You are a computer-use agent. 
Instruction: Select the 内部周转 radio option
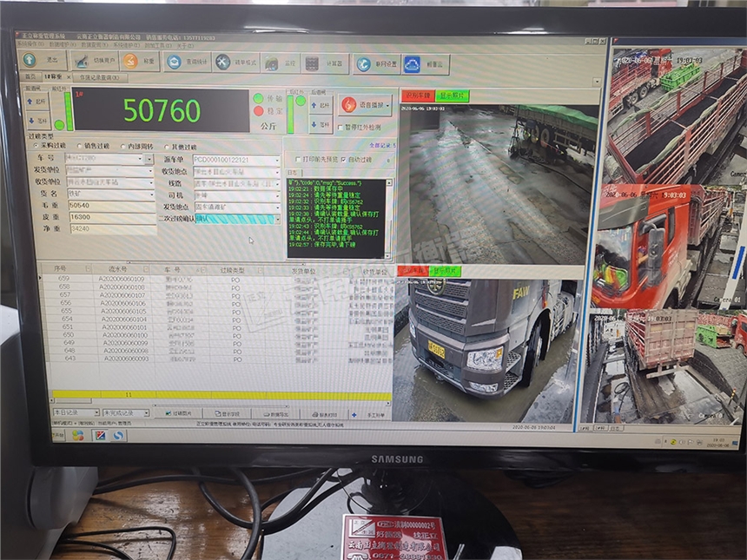coord(123,147)
